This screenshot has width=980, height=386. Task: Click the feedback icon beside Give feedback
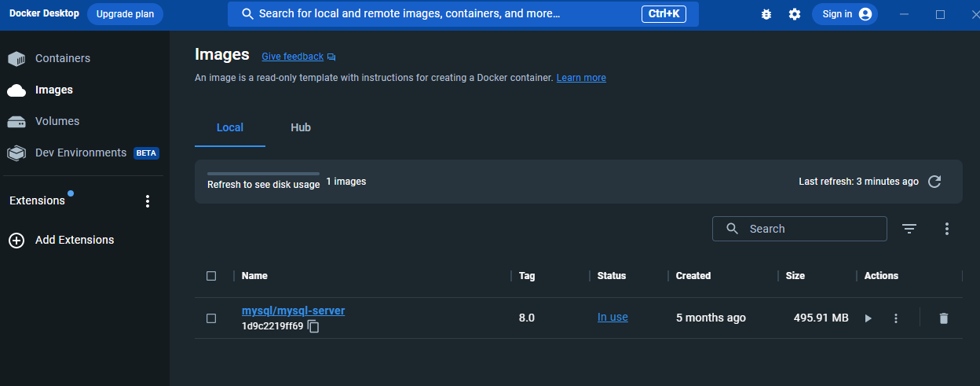[331, 57]
